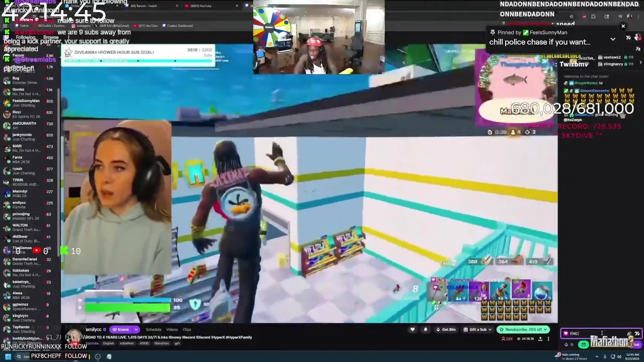Image resolution: width=644 pixels, height=362 pixels.
Task: Open the Marathon tag under the stream title
Action: [162, 343]
